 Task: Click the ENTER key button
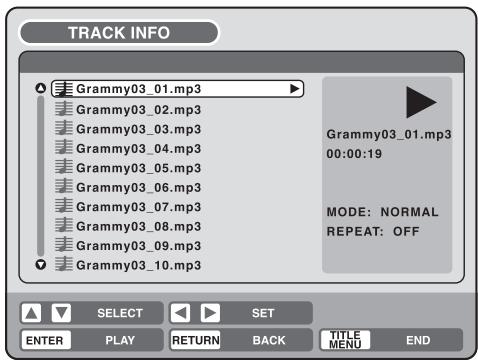click(x=46, y=340)
